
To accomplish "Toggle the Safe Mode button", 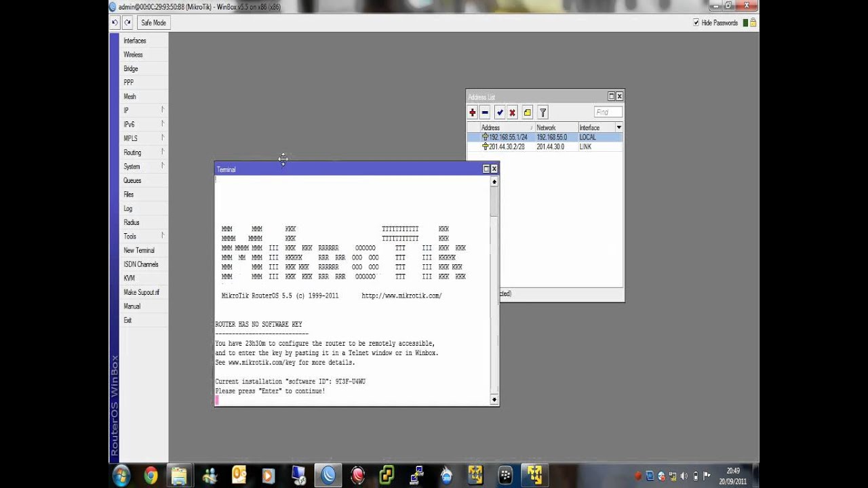I will (x=153, y=22).
